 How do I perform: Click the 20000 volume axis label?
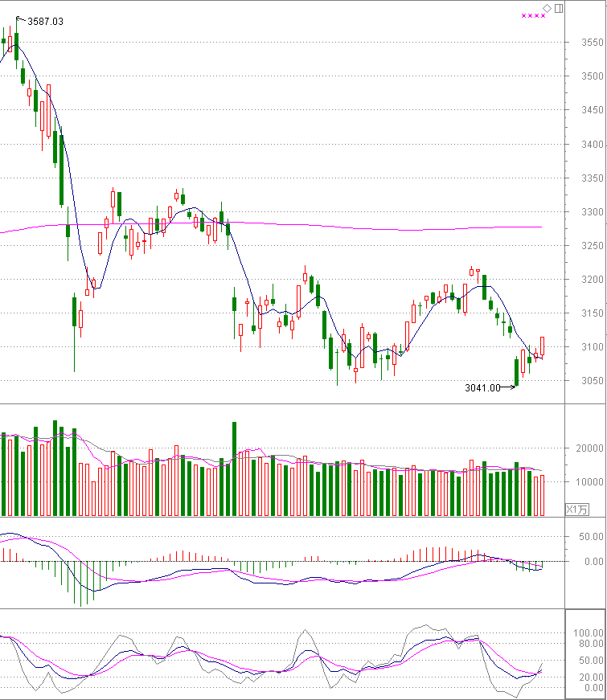click(x=591, y=448)
